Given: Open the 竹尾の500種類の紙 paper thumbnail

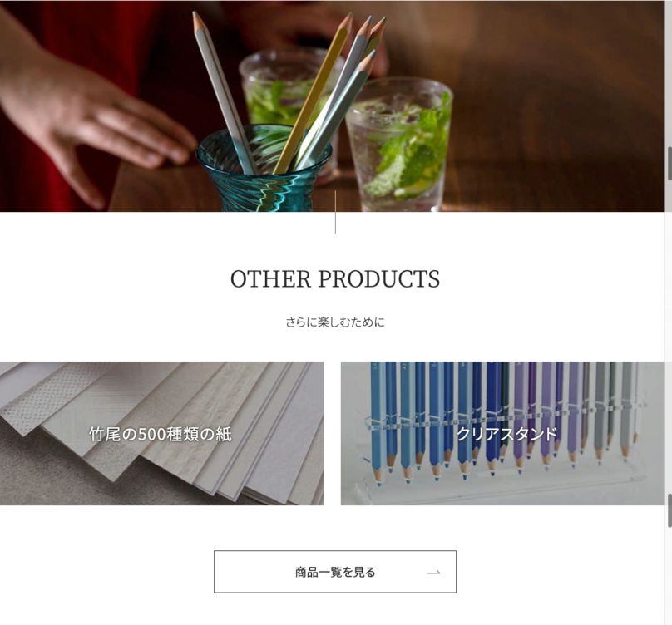Looking at the screenshot, I should coord(161,433).
